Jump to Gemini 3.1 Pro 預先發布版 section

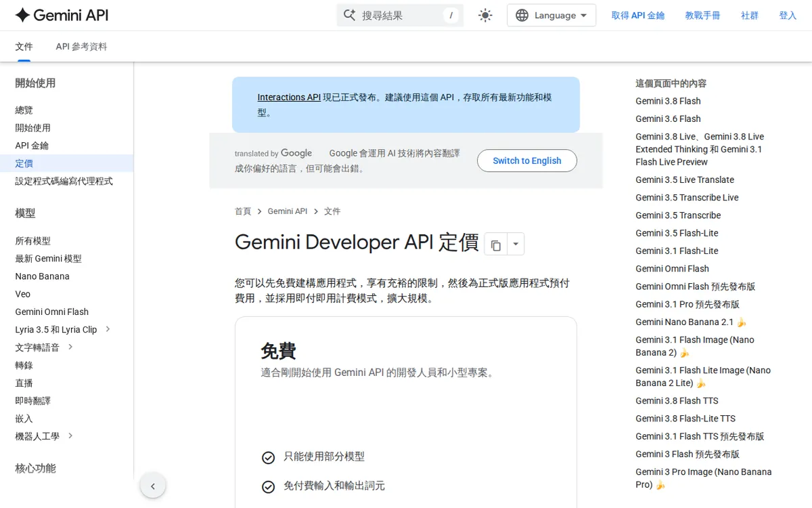click(x=687, y=304)
